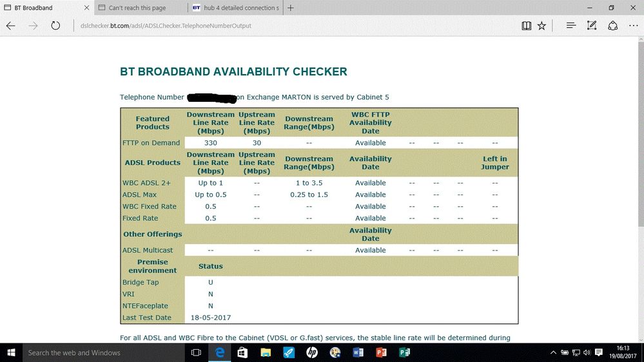Launch the HP app from taskbar

click(312, 352)
